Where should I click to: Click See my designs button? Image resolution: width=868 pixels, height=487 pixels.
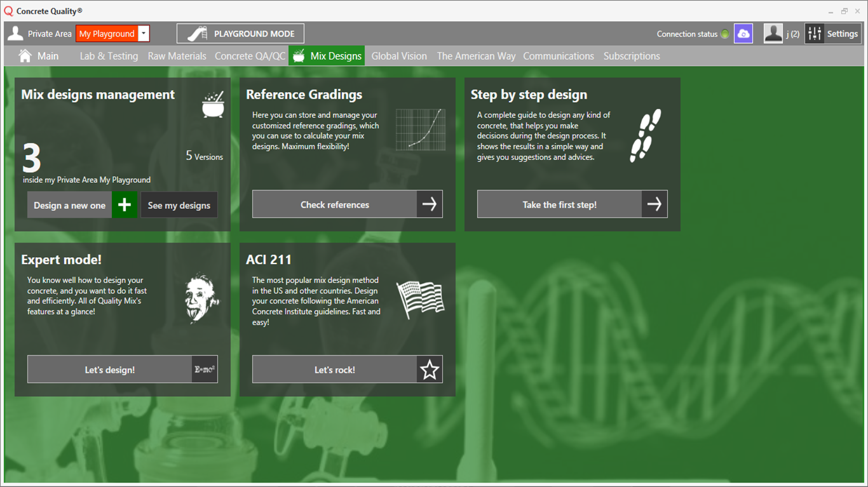tap(179, 205)
